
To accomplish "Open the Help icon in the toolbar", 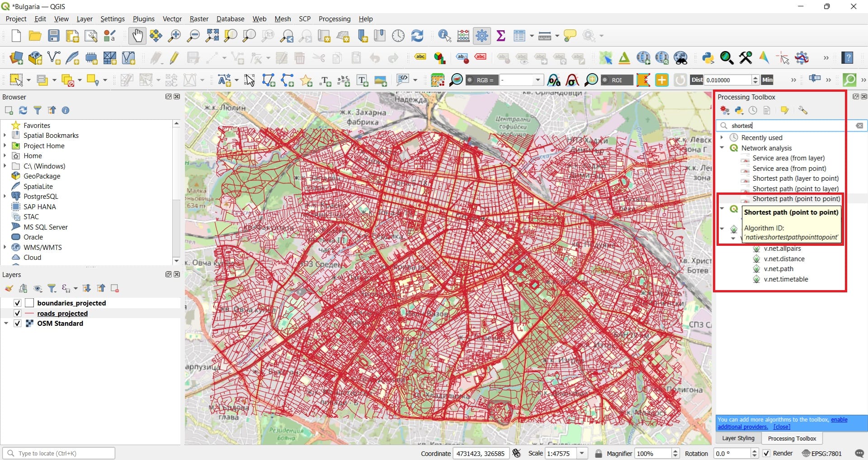I will point(847,58).
